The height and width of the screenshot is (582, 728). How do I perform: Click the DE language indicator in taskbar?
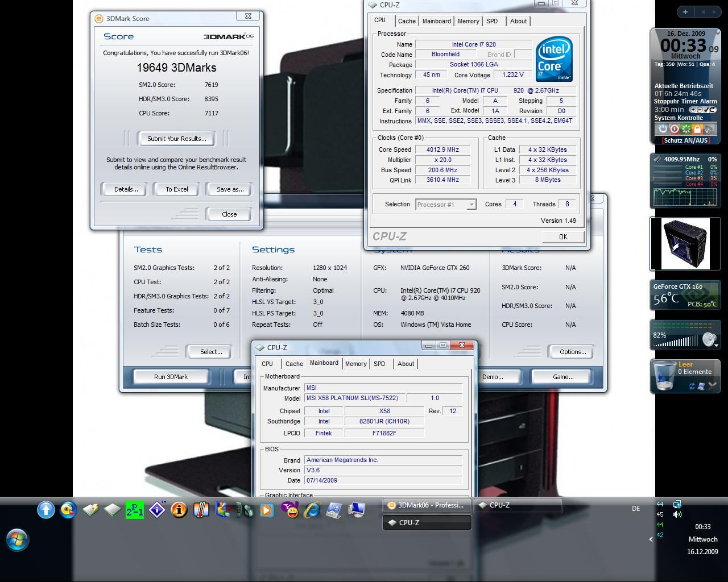(636, 509)
